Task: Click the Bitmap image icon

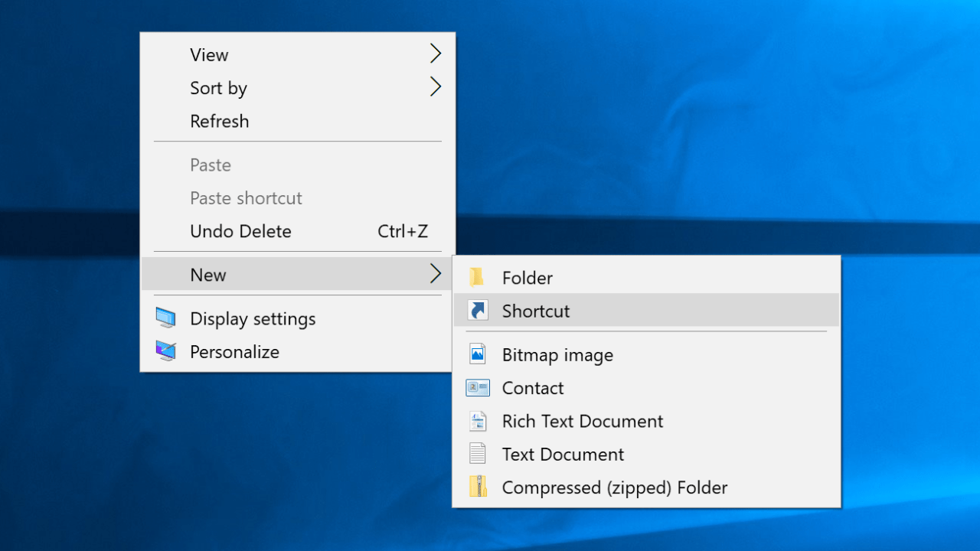Action: 478,354
